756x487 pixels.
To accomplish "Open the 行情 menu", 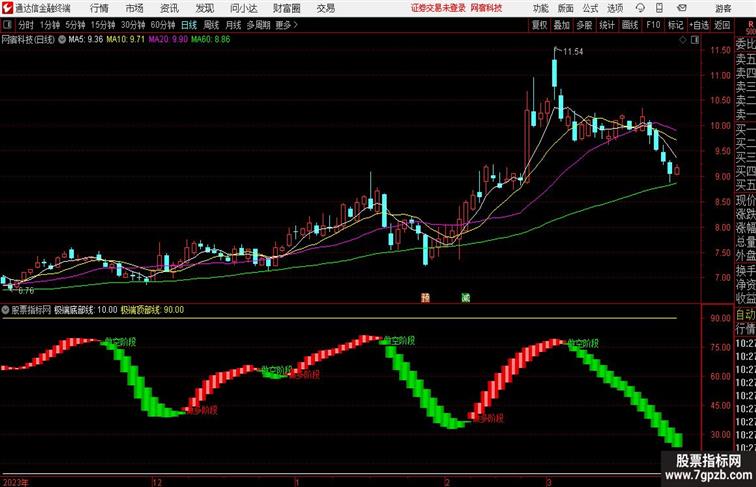I will pos(99,8).
